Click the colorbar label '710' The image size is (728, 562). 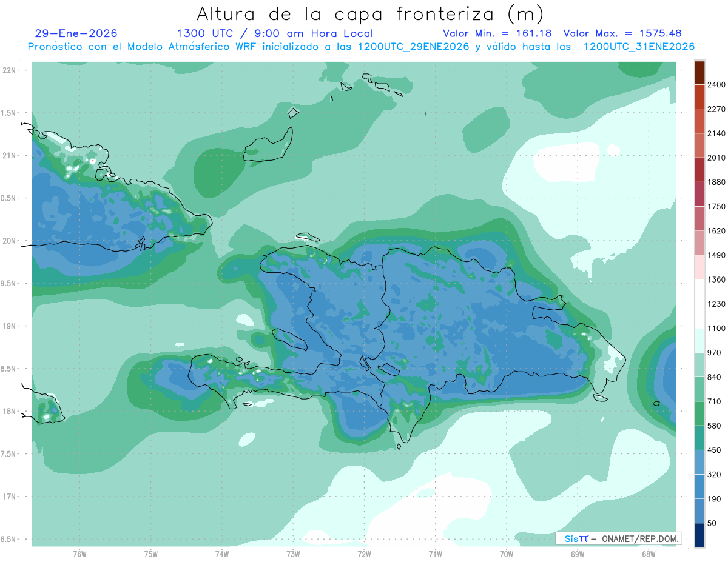pyautogui.click(x=715, y=401)
